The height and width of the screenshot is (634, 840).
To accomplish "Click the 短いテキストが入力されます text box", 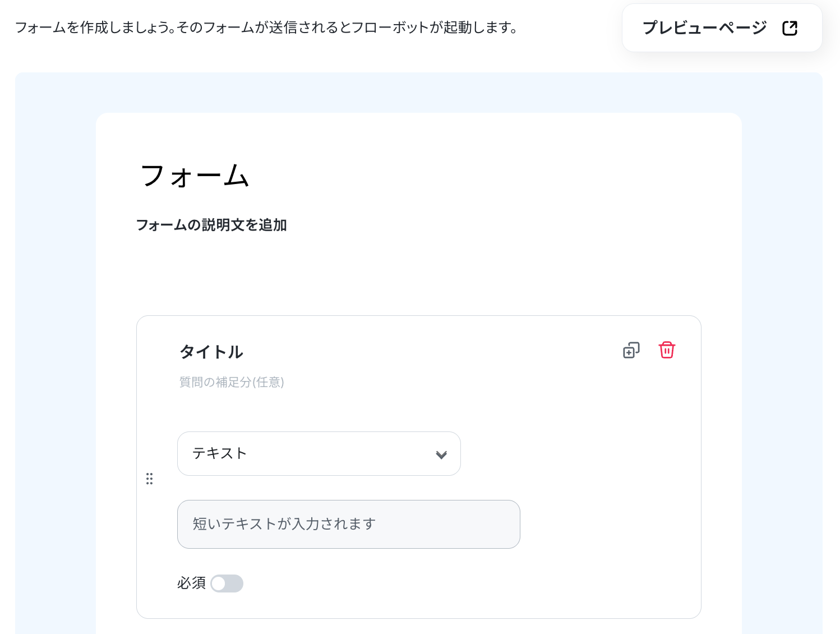I will click(x=348, y=524).
